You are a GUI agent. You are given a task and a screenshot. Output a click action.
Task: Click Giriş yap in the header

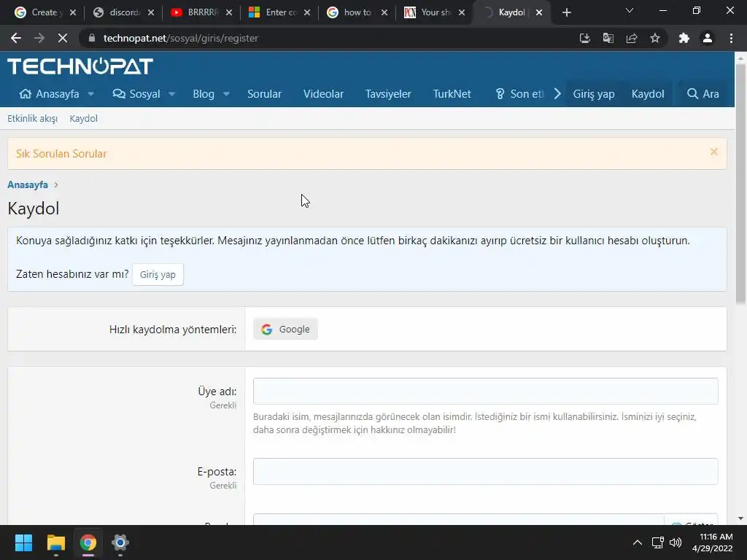tap(594, 94)
